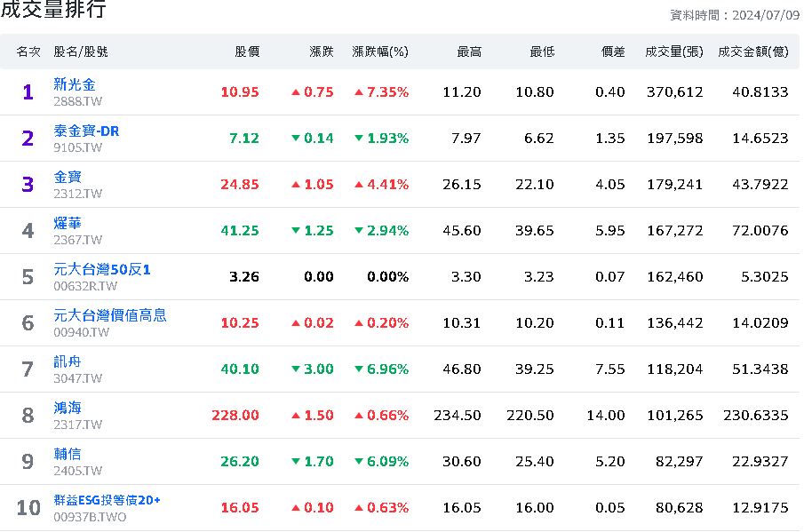Click 新光金 price 10.95
Viewport: 804px width, 532px height.
coord(240,92)
